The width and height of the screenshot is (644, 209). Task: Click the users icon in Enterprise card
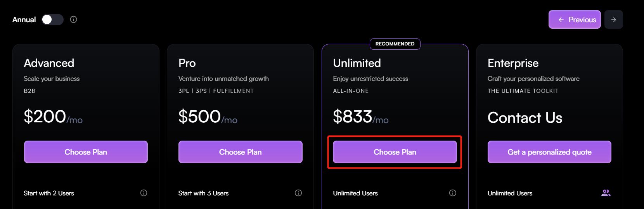606,193
